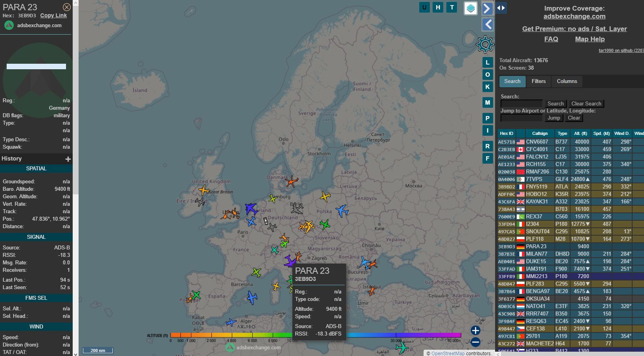Sort table by Alt. (ft) column
The image size is (644, 356).
click(580, 133)
